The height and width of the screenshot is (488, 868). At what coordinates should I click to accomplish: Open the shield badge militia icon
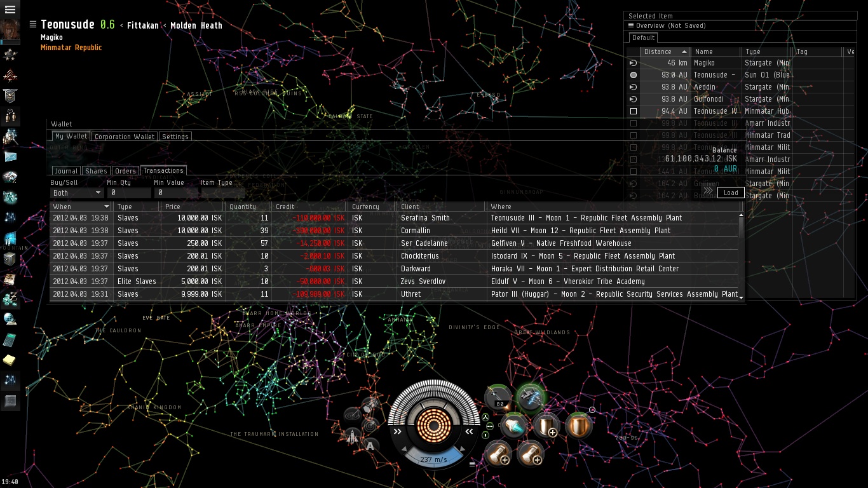click(x=10, y=96)
